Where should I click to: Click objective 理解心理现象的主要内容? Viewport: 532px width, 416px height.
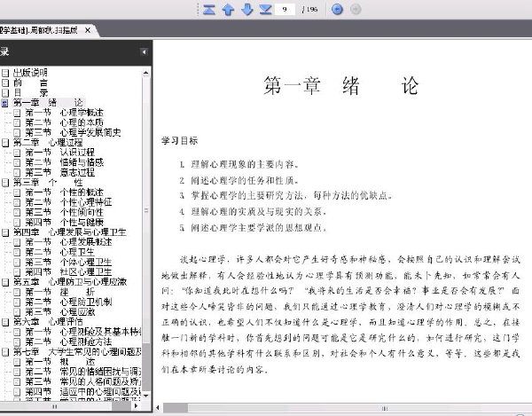tap(245, 165)
